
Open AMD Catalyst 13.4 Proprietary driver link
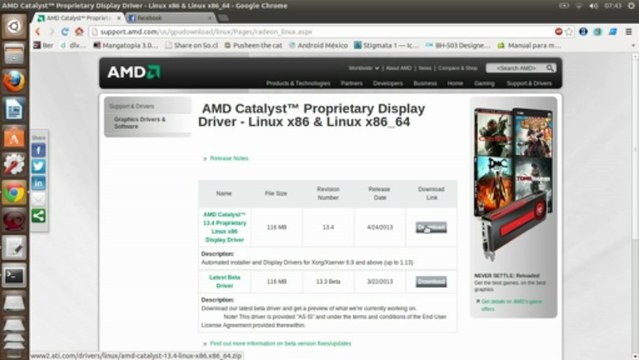[225, 227]
